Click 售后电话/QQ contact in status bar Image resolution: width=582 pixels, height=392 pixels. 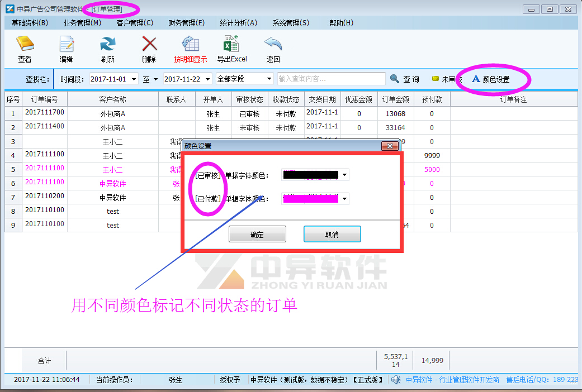click(x=542, y=380)
